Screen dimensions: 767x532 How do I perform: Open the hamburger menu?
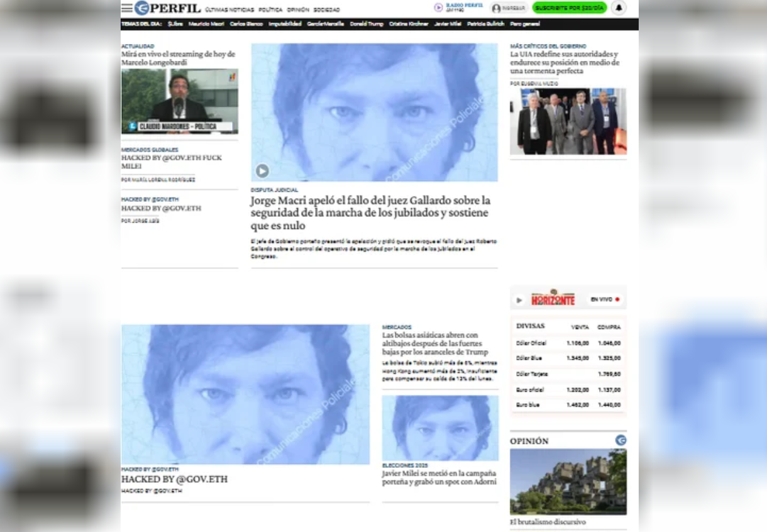[x=127, y=8]
